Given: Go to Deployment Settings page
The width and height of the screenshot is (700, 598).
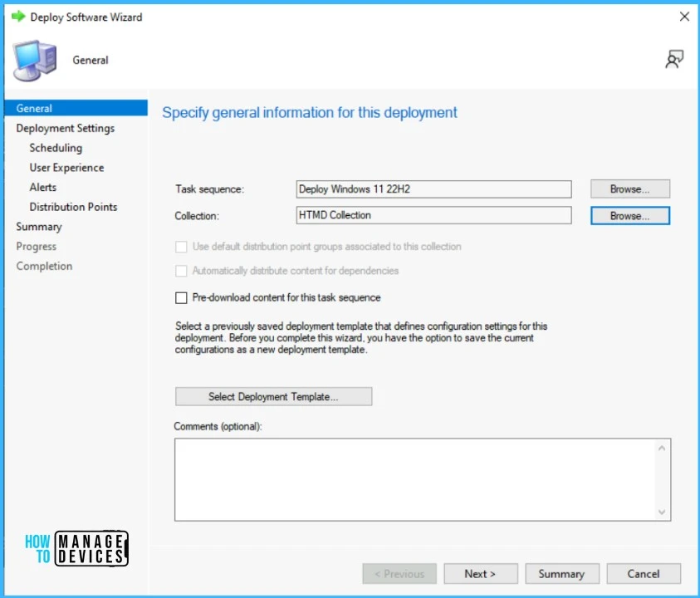Looking at the screenshot, I should click(x=65, y=128).
